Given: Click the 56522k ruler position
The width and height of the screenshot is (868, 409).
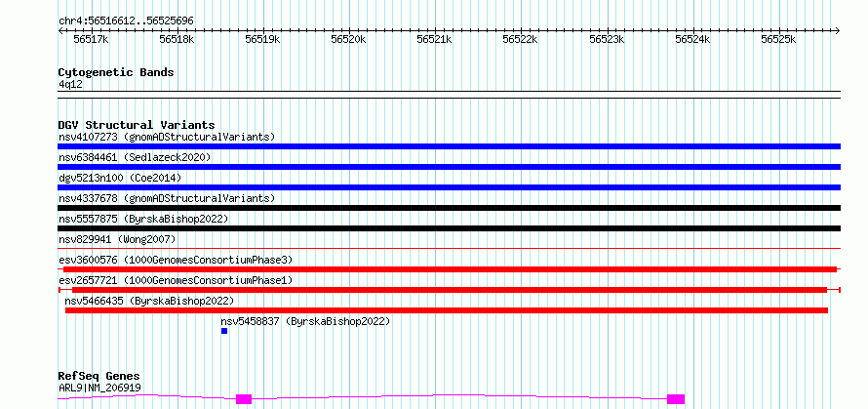Looking at the screenshot, I should click(521, 39).
